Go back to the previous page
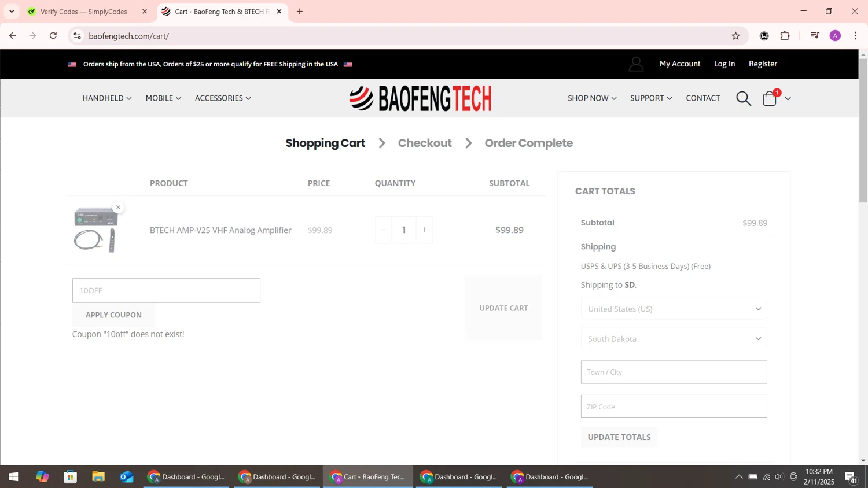Image resolution: width=868 pixels, height=488 pixels. [13, 36]
